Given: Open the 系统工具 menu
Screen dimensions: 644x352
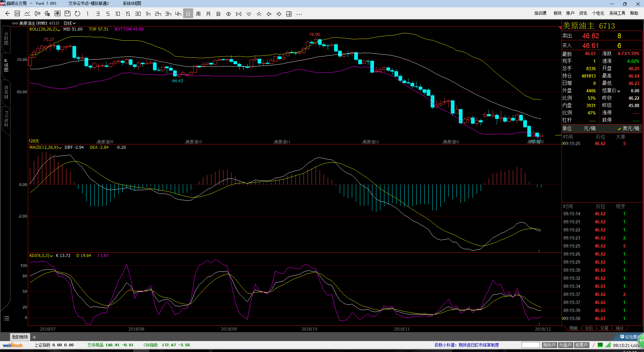Looking at the screenshot, I should (x=617, y=13).
